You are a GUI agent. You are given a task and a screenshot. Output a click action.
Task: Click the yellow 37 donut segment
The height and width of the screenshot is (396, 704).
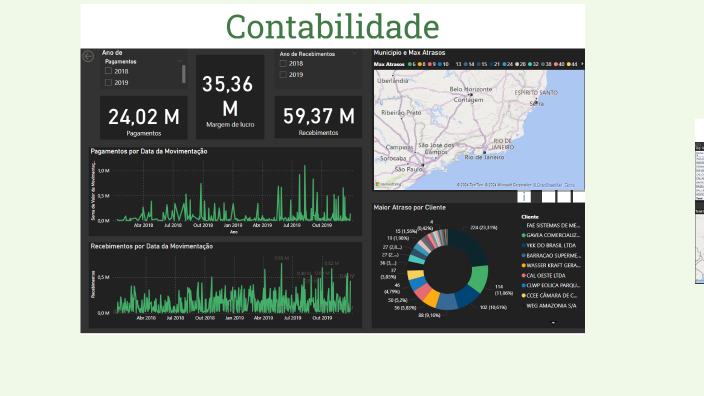tap(416, 275)
